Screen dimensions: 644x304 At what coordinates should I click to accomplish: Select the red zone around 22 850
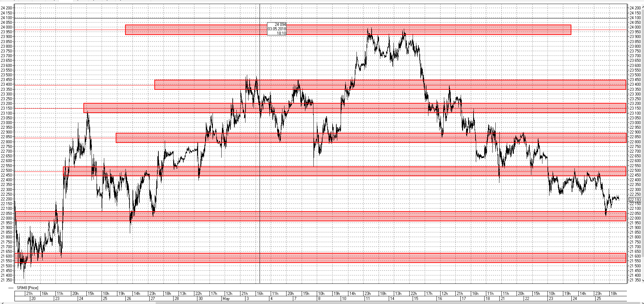point(371,138)
